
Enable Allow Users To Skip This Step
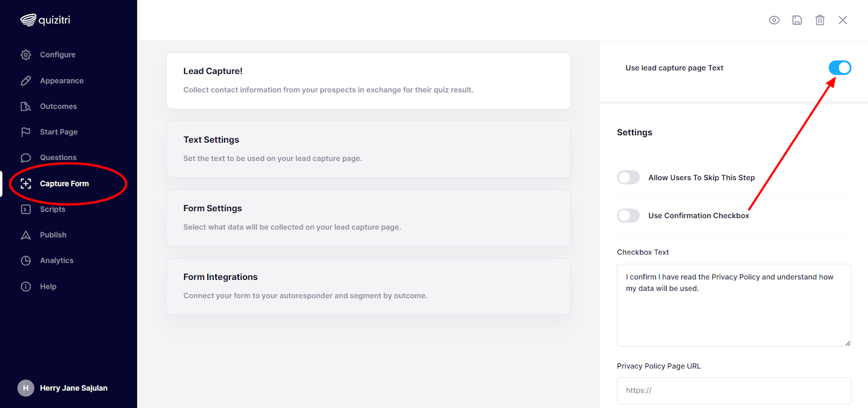(628, 177)
